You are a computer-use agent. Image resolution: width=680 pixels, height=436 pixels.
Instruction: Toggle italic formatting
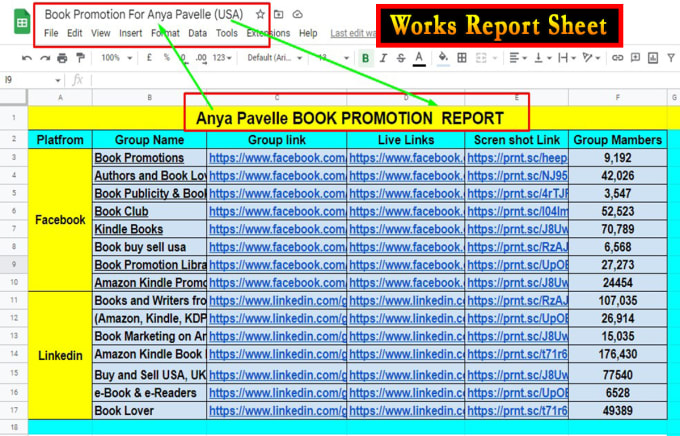pos(383,58)
